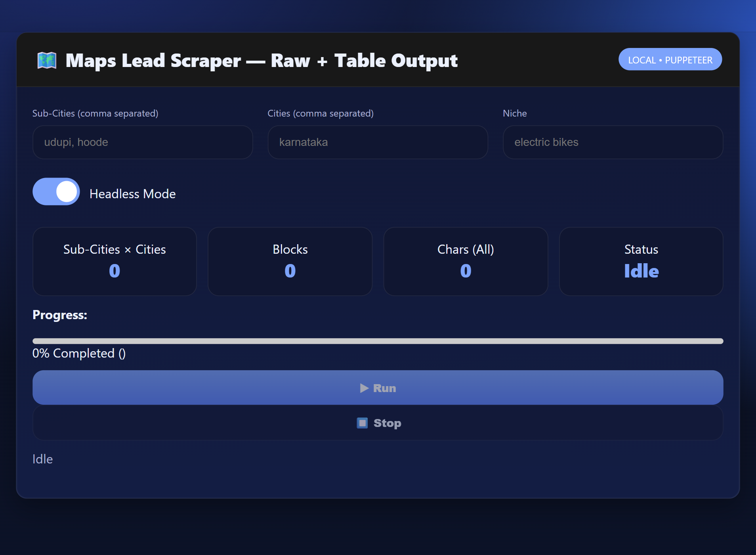
Task: Click the stop square icon in Stop button
Action: click(362, 423)
